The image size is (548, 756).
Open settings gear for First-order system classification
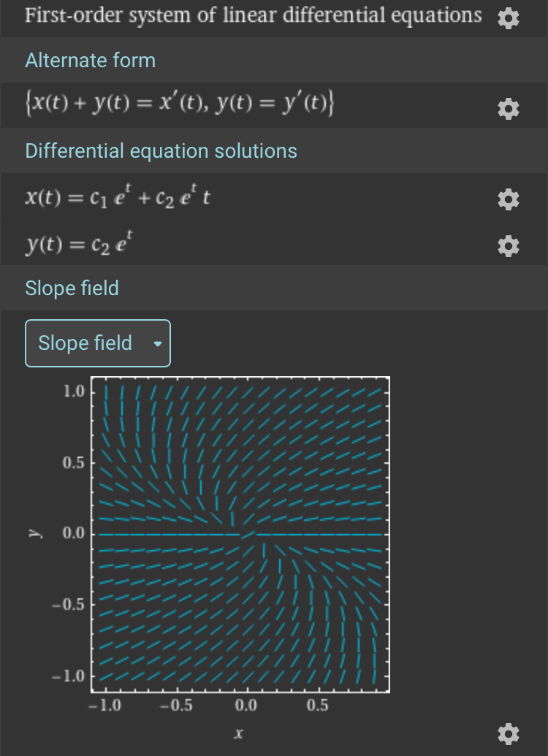(508, 19)
